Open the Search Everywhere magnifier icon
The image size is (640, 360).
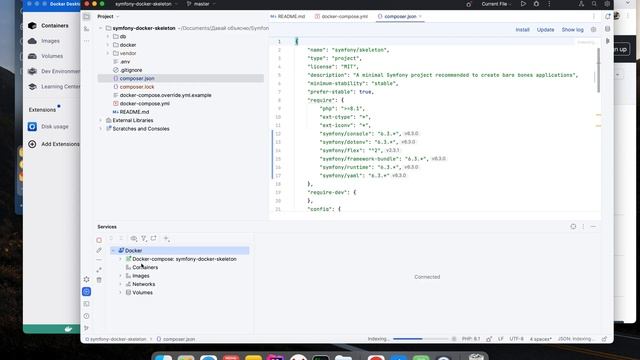[x=594, y=4]
